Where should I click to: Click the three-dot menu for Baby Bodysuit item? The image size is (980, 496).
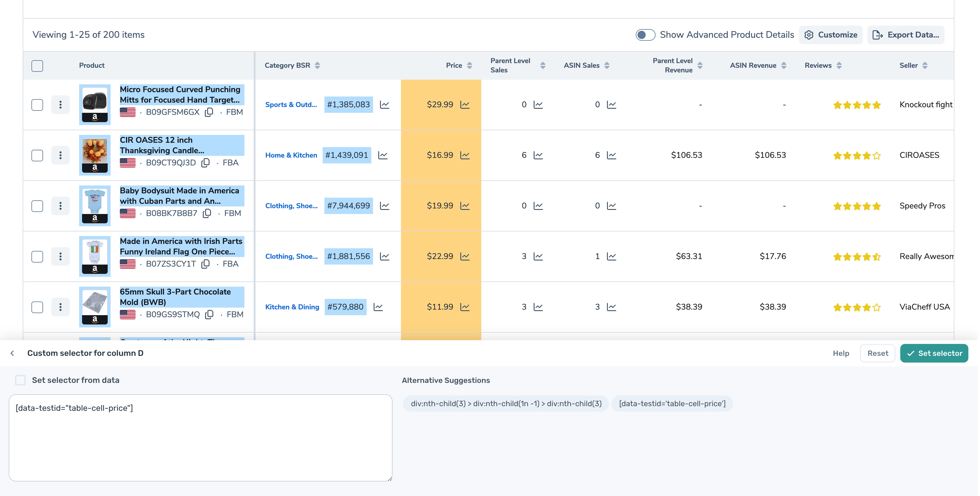coord(60,206)
